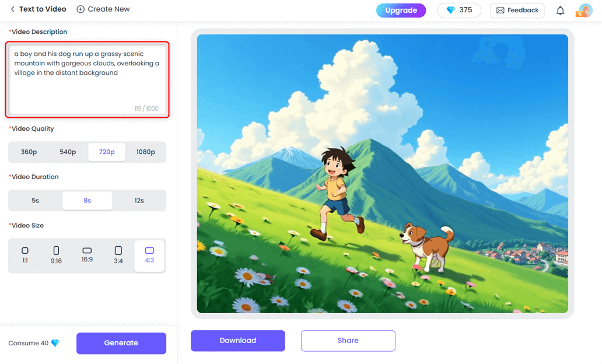Set video duration to 12s
Screen dimensions: 602x364
(139, 201)
